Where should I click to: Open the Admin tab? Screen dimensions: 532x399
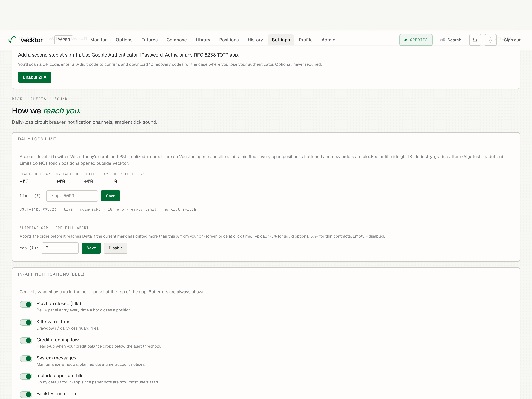click(328, 40)
